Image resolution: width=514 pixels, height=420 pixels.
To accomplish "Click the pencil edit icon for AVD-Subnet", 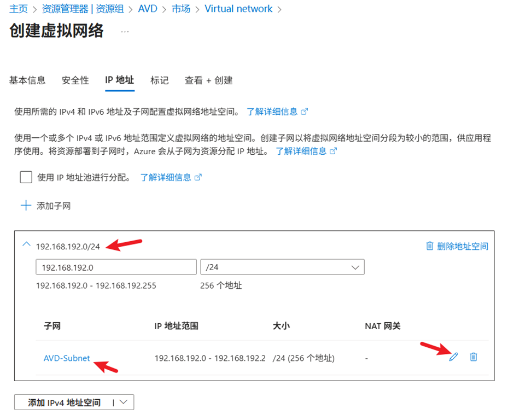I will pos(453,357).
